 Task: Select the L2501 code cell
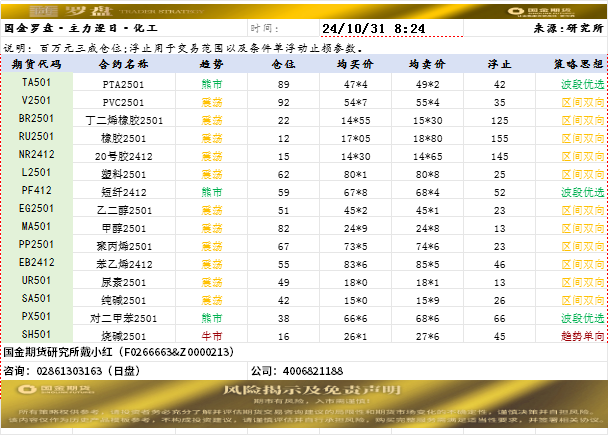coord(36,172)
